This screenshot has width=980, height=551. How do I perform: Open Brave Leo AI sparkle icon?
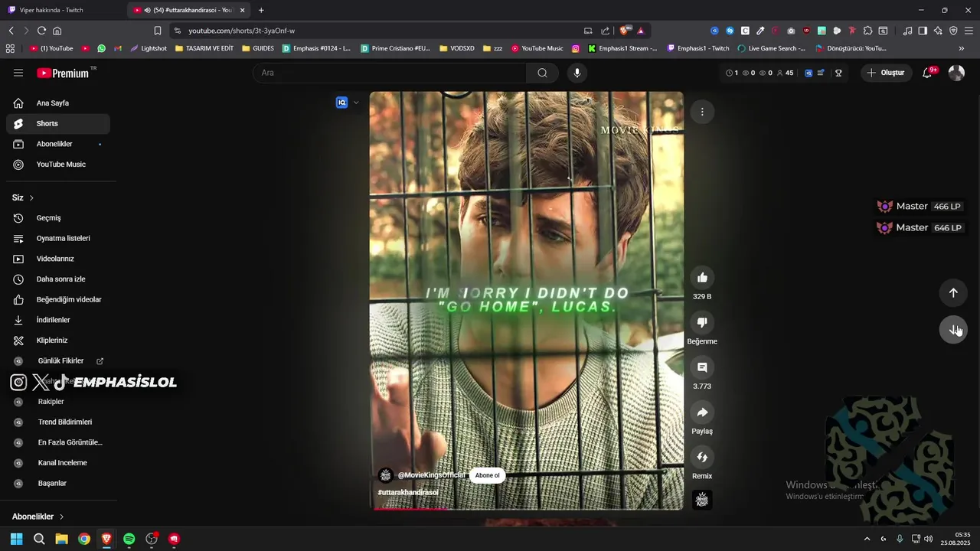(938, 31)
